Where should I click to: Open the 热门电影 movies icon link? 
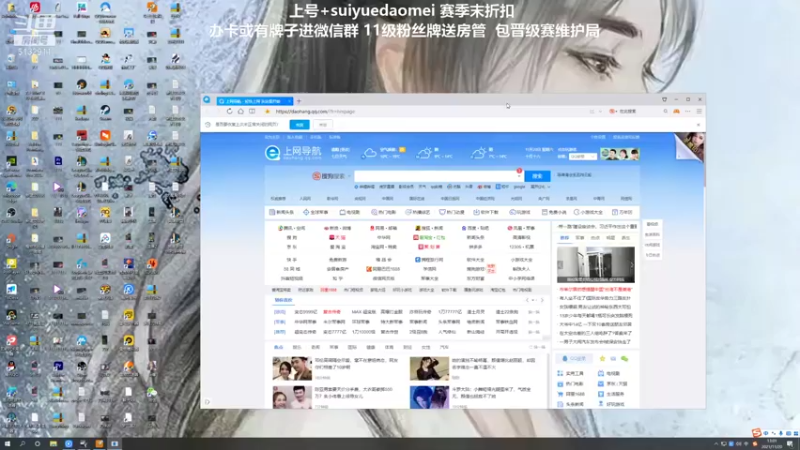pos(383,212)
